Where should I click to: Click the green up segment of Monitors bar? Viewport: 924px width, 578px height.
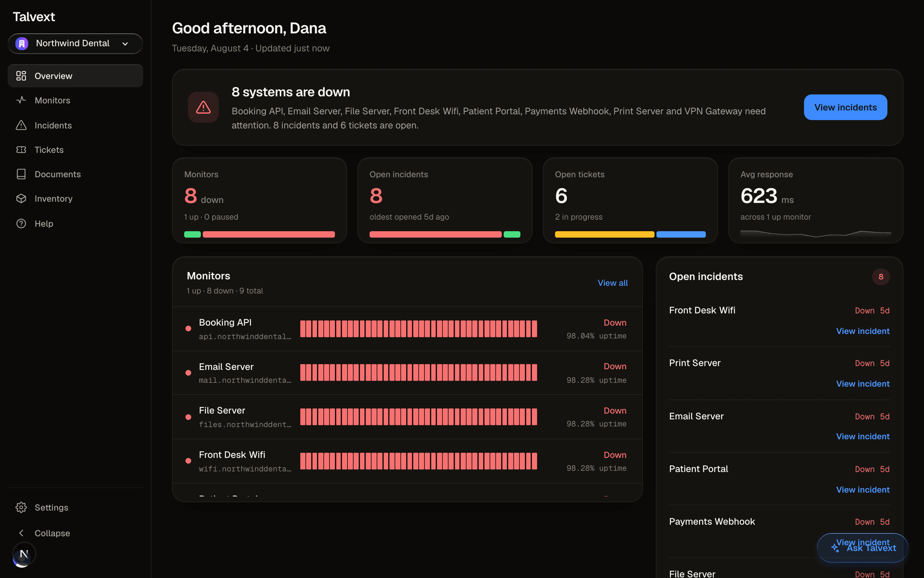click(193, 234)
